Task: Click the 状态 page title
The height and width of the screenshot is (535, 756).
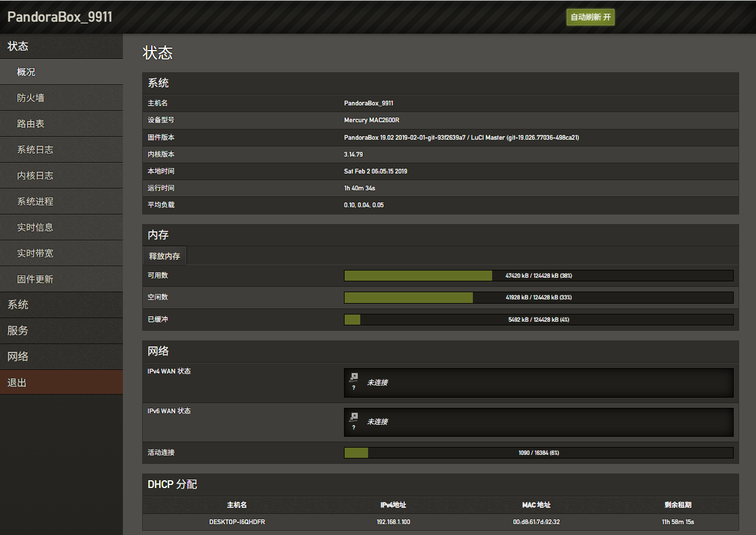Action: 158,53
